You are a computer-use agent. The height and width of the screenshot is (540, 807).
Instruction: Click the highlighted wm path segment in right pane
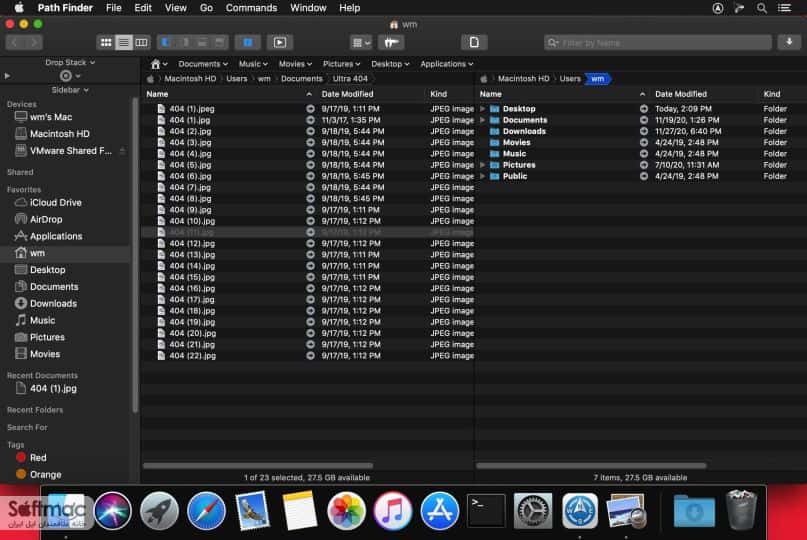(598, 79)
